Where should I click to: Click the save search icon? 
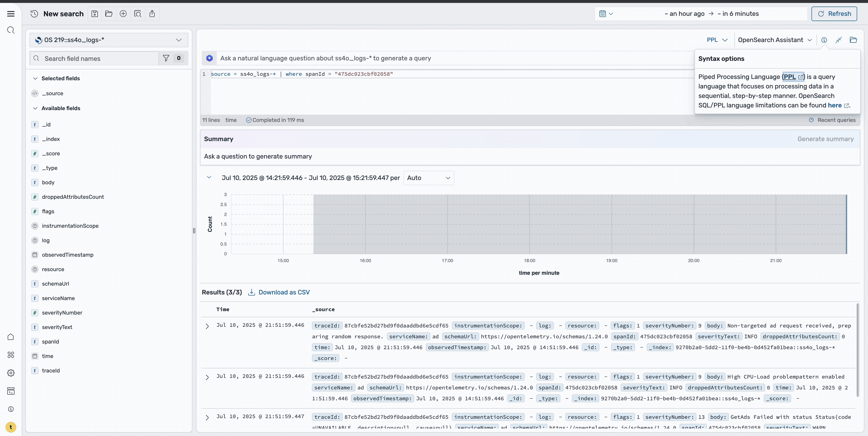click(95, 14)
